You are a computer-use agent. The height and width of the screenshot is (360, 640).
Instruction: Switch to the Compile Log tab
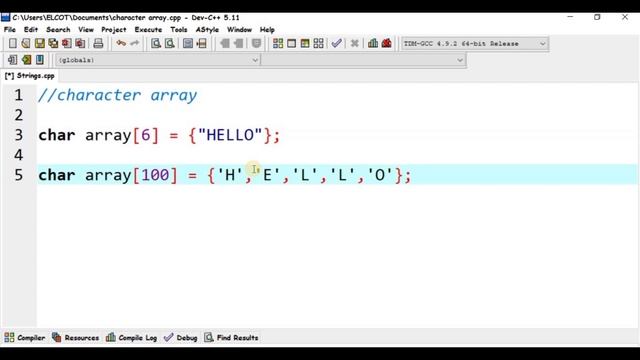(x=131, y=338)
